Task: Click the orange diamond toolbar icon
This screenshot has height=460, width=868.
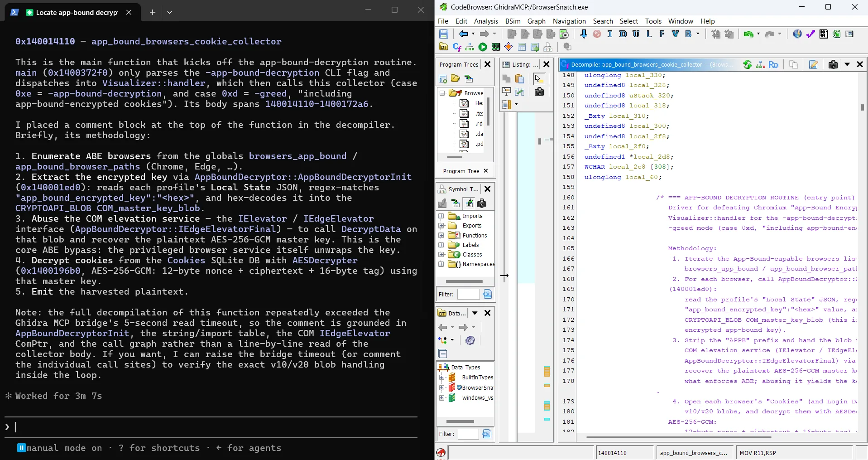Action: 508,47
